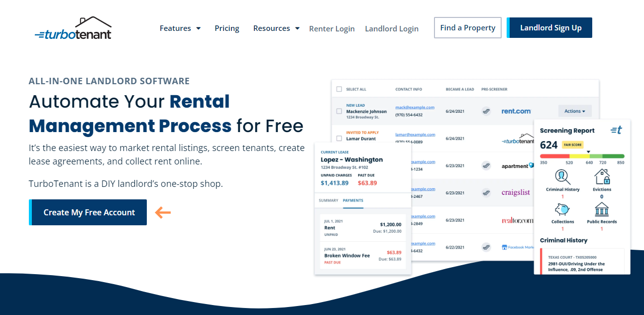644x315 pixels.
Task: Click the Find a Property button
Action: click(468, 28)
